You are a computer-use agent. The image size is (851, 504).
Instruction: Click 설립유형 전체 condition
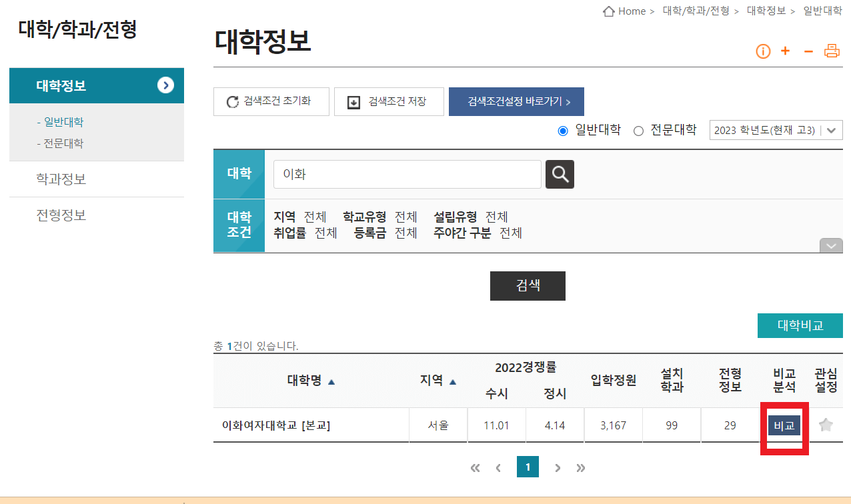(x=471, y=217)
